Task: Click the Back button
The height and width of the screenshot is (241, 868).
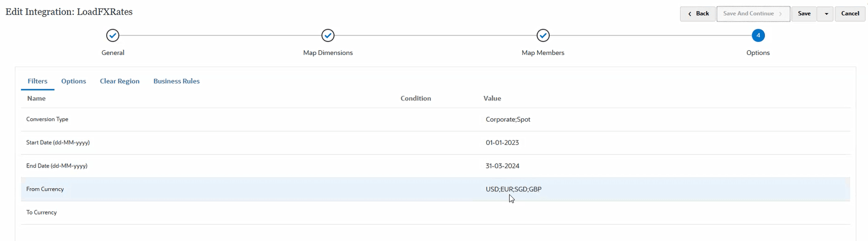Action: click(x=698, y=14)
